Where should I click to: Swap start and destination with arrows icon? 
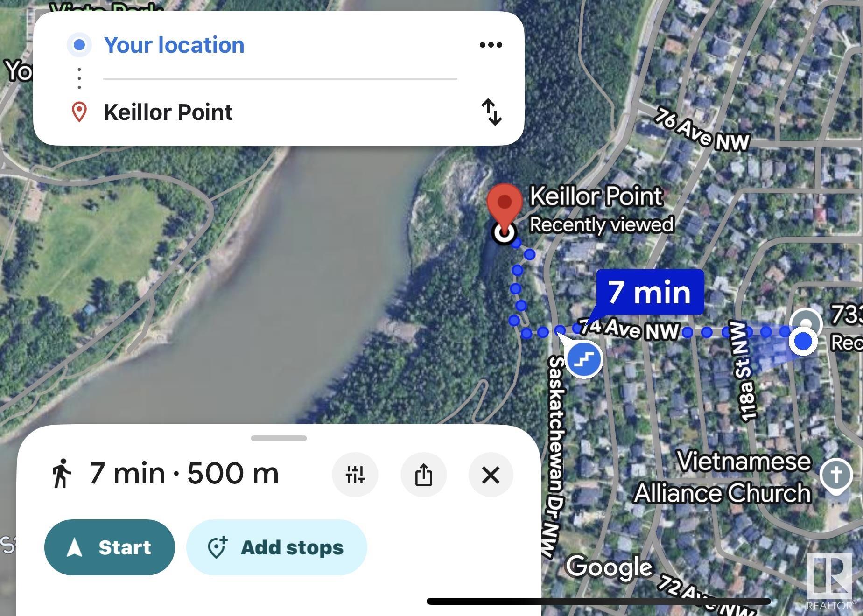click(x=491, y=112)
